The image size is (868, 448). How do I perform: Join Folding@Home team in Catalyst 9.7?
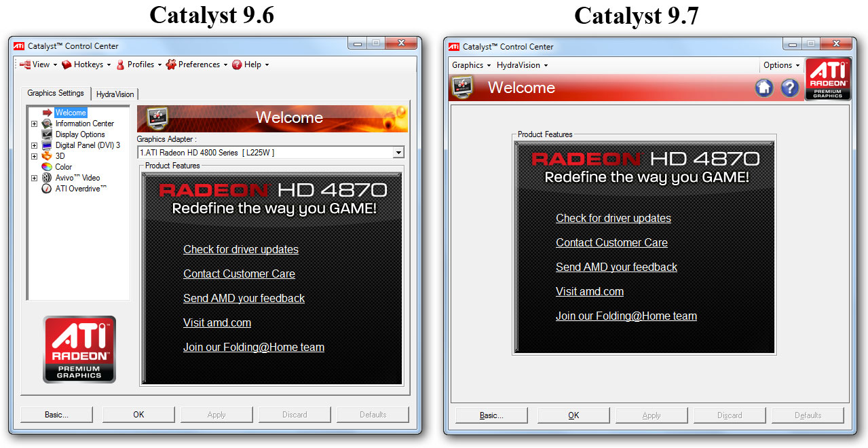(626, 316)
